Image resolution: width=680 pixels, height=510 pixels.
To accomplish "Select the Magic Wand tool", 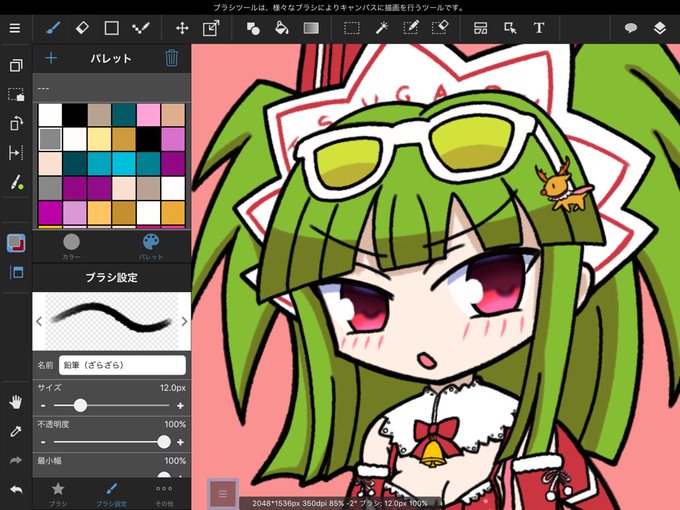I will click(381, 28).
